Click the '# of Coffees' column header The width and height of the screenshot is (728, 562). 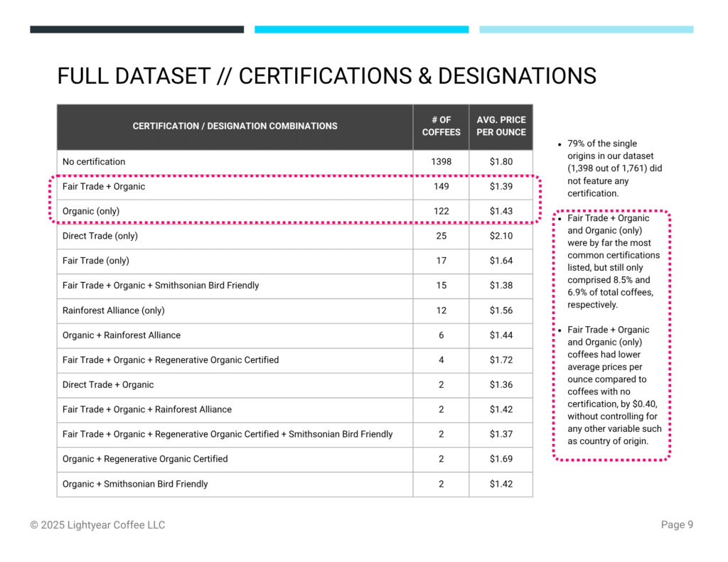pyautogui.click(x=441, y=126)
